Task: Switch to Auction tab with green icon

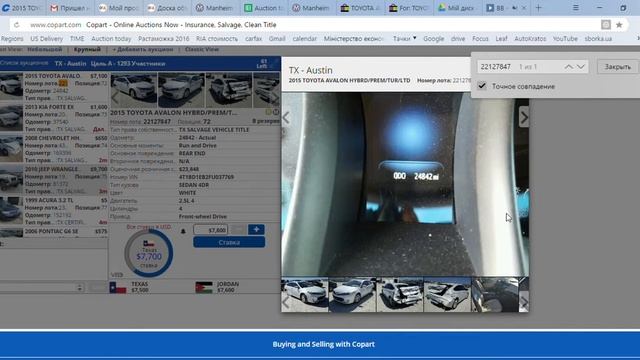Action: click(263, 8)
